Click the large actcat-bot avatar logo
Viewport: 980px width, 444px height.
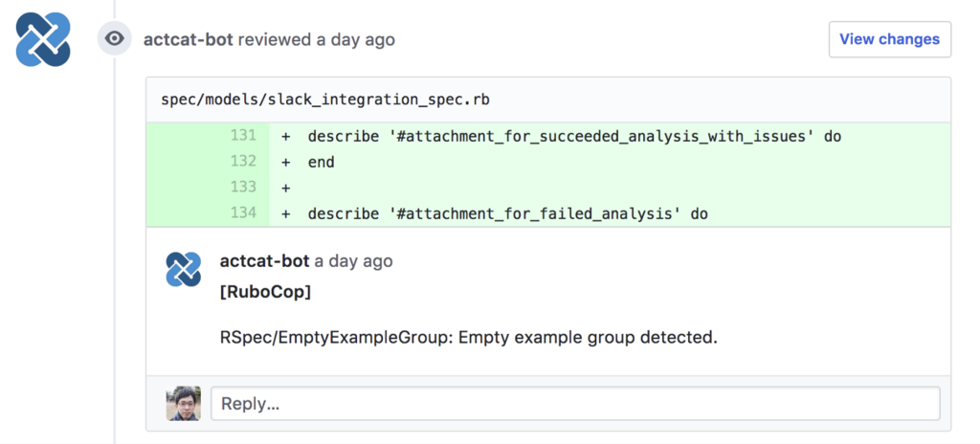click(x=43, y=39)
